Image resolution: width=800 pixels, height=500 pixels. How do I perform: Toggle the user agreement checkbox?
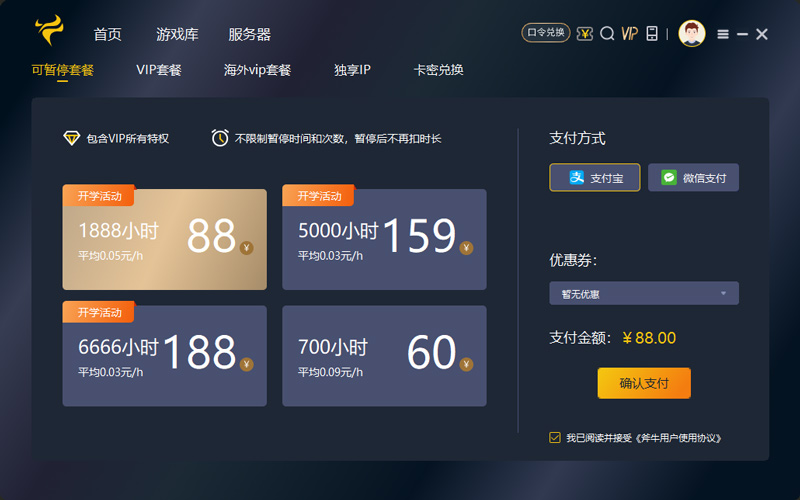555,437
